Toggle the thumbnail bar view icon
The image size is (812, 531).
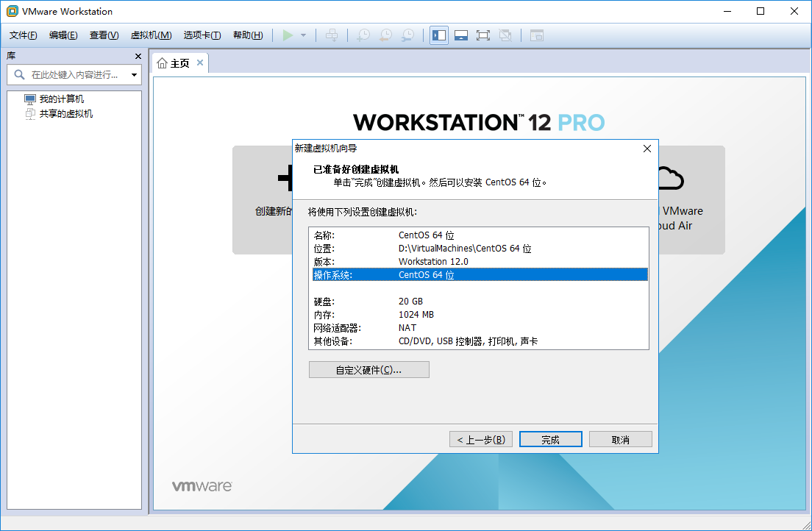point(461,35)
